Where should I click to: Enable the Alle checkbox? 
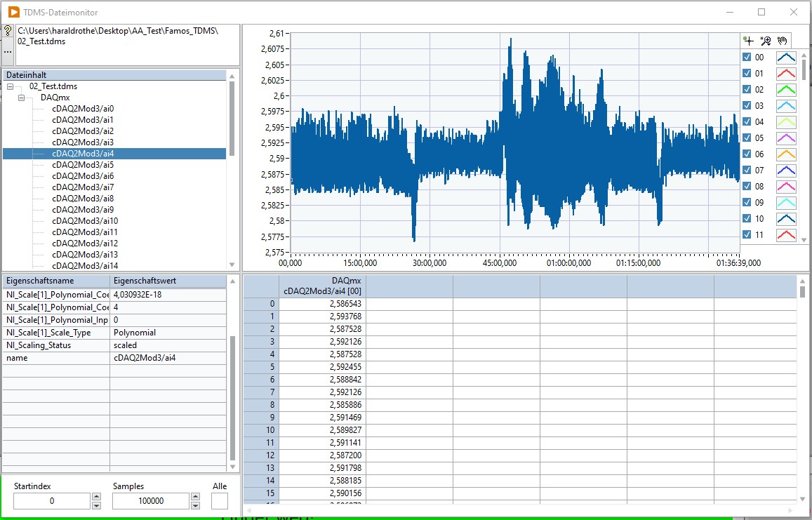[x=220, y=501]
